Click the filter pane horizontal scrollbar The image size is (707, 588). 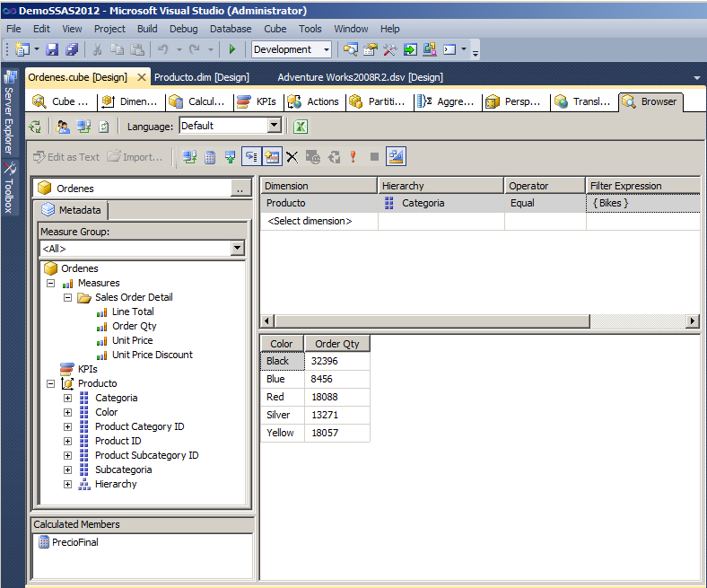431,321
